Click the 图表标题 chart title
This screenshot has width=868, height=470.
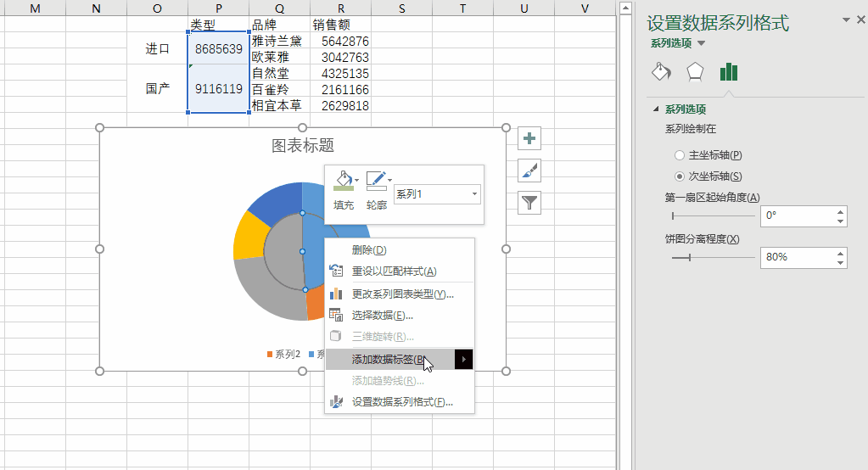(x=303, y=146)
